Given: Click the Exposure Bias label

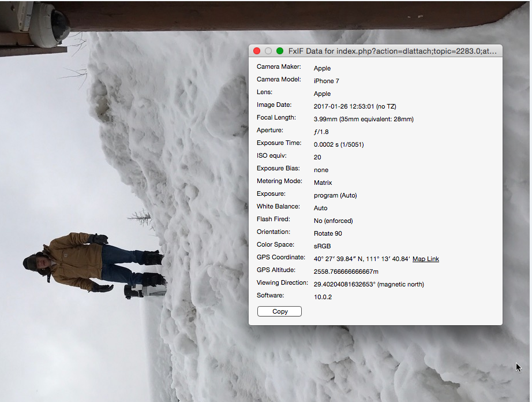Looking at the screenshot, I should tap(278, 168).
